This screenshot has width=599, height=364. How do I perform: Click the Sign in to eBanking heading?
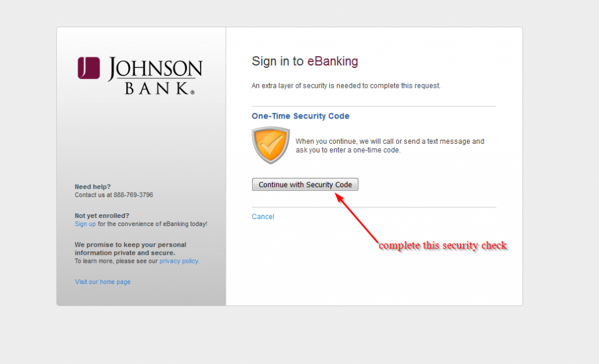(x=304, y=61)
